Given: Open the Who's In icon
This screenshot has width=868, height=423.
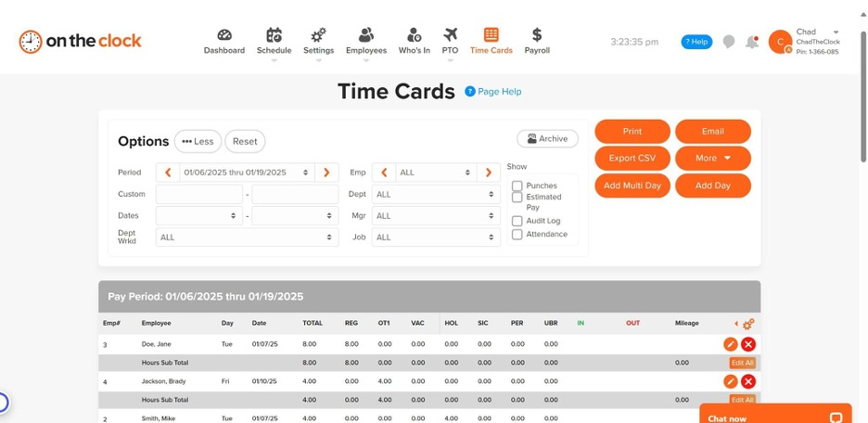Looking at the screenshot, I should 415,35.
